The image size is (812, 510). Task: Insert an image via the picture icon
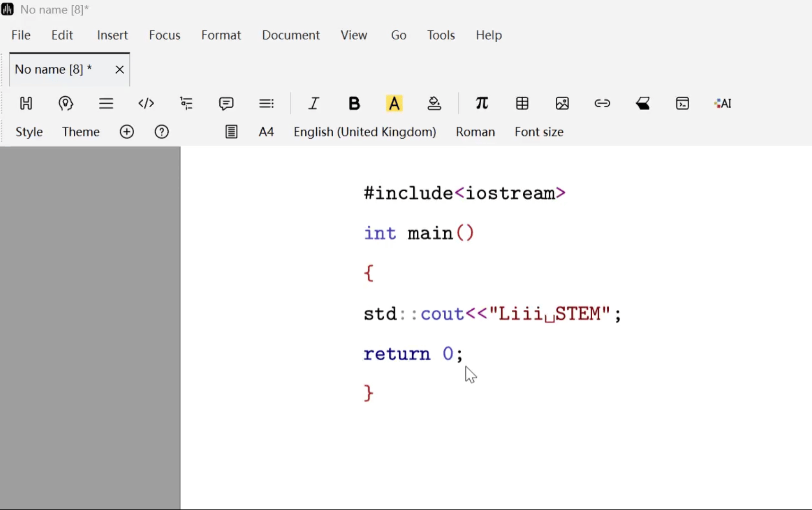click(x=562, y=103)
